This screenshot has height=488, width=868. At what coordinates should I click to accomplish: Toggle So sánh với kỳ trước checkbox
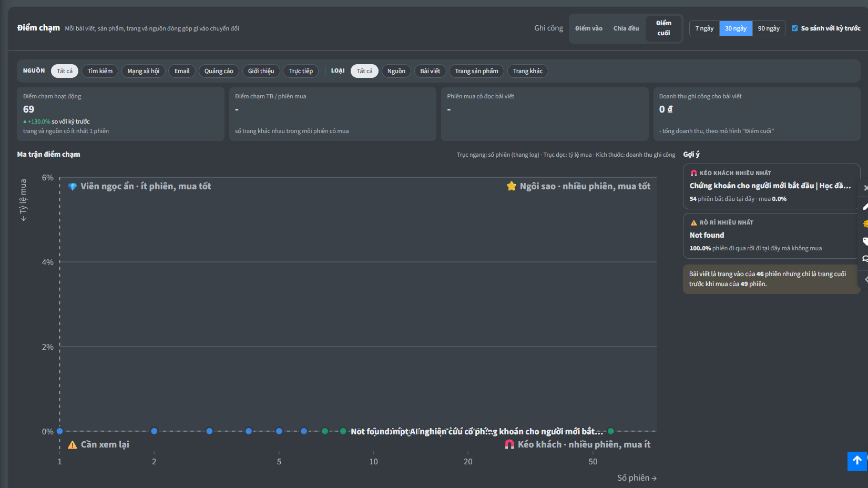[x=795, y=28]
